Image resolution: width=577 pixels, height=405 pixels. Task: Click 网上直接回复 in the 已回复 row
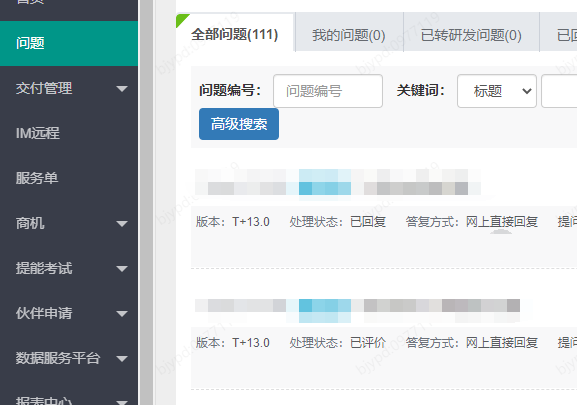(x=502, y=222)
